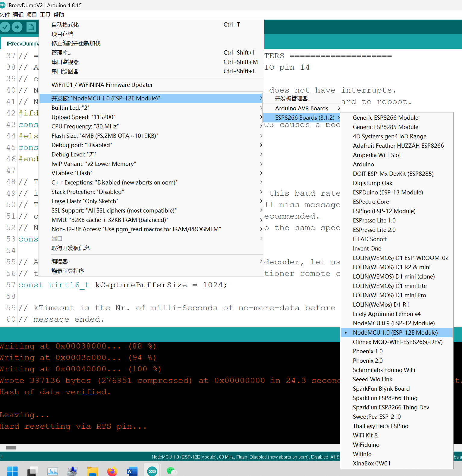Expand Debug port "Disabled" submenu

point(152,145)
